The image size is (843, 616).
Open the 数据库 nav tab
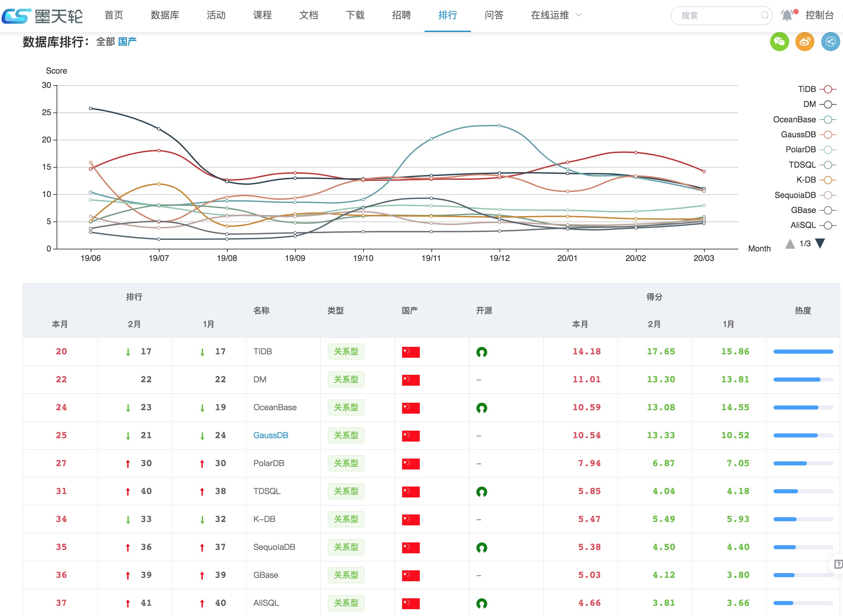tap(165, 15)
